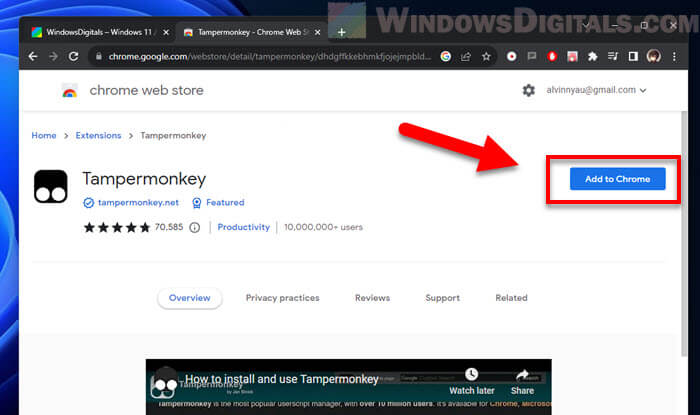Click the pink image extension icon
The width and height of the screenshot is (700, 415).
pyautogui.click(x=572, y=56)
